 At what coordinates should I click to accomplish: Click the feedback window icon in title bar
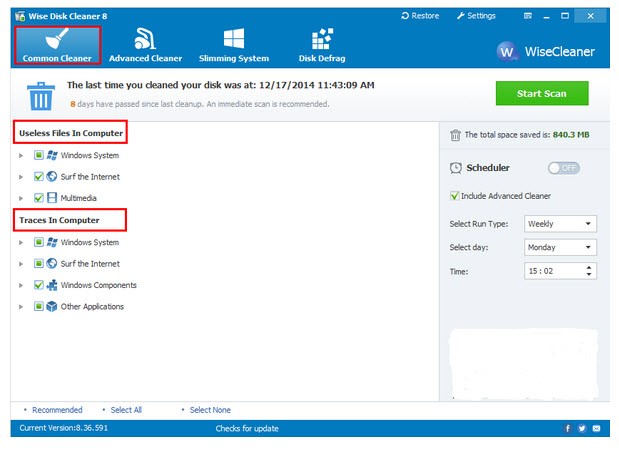pyautogui.click(x=527, y=16)
